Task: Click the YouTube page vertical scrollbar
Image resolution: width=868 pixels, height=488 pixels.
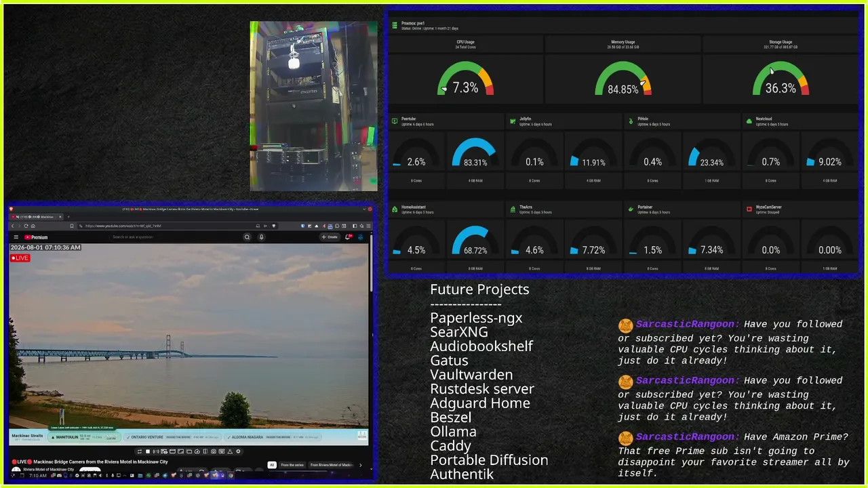Action: point(372,264)
